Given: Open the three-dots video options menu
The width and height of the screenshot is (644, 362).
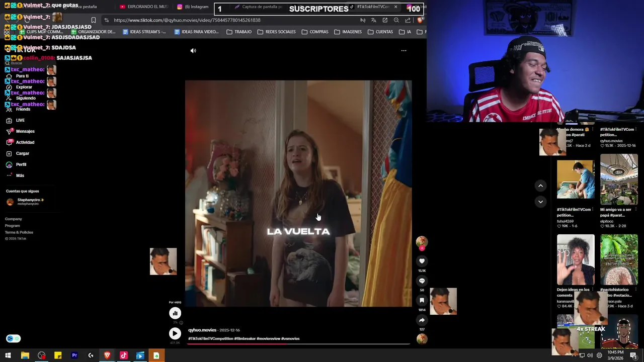Looking at the screenshot, I should tap(404, 51).
